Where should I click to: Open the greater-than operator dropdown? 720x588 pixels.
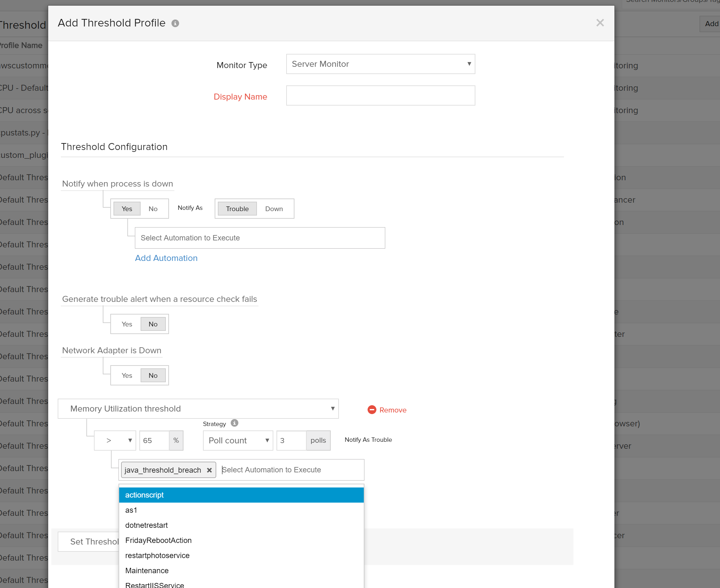[x=115, y=440]
